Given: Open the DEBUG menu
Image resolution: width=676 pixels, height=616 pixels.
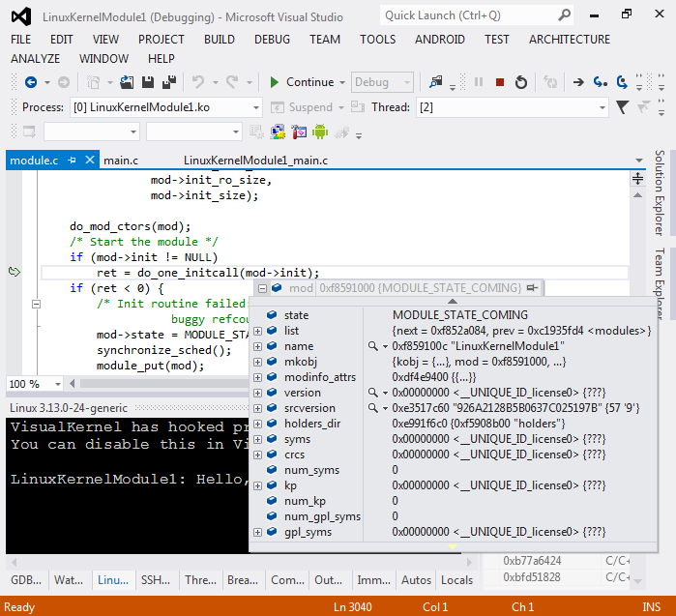Looking at the screenshot, I should click(x=272, y=40).
